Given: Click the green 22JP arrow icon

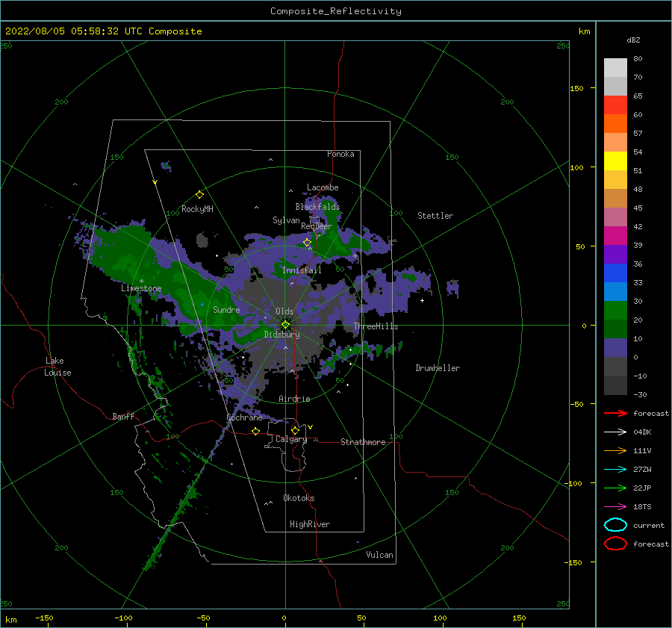Looking at the screenshot, I should point(615,488).
